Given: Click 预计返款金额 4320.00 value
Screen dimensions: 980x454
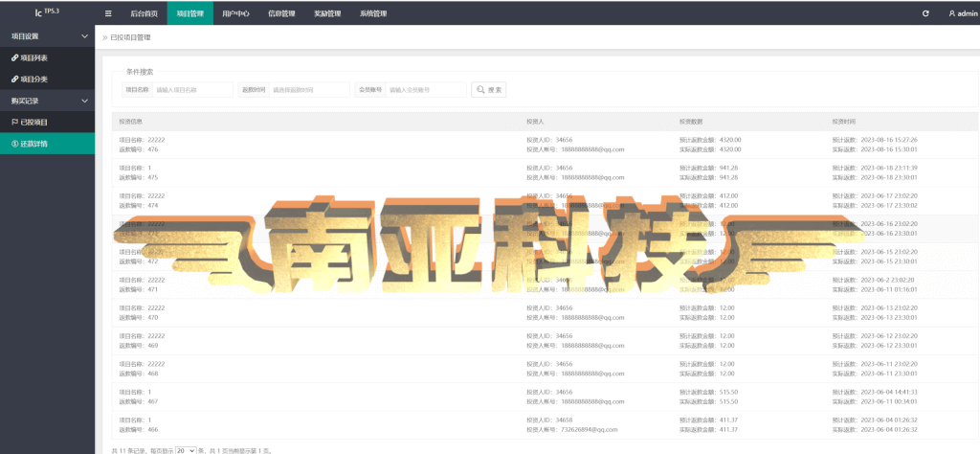Looking at the screenshot, I should pos(730,140).
